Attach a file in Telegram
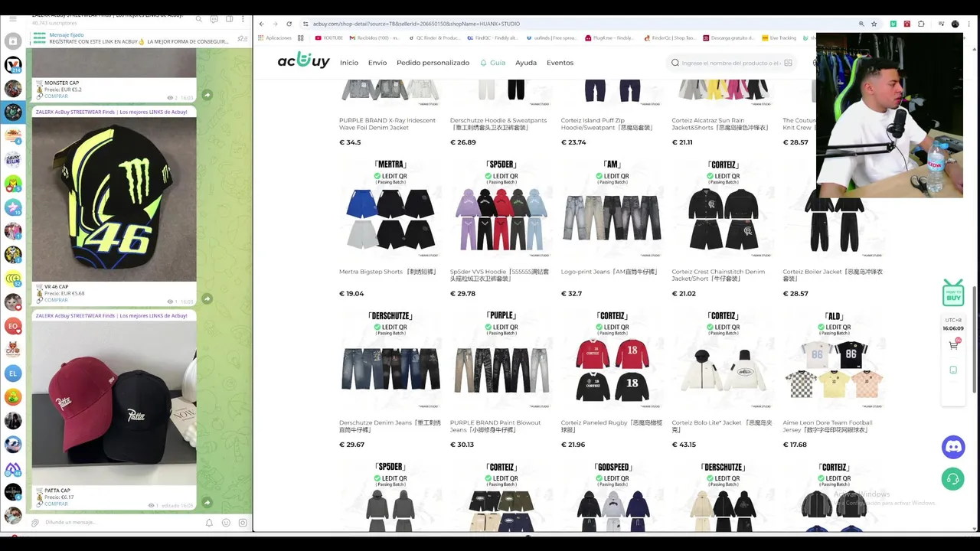Viewport: 980px width, 551px height. pyautogui.click(x=34, y=523)
